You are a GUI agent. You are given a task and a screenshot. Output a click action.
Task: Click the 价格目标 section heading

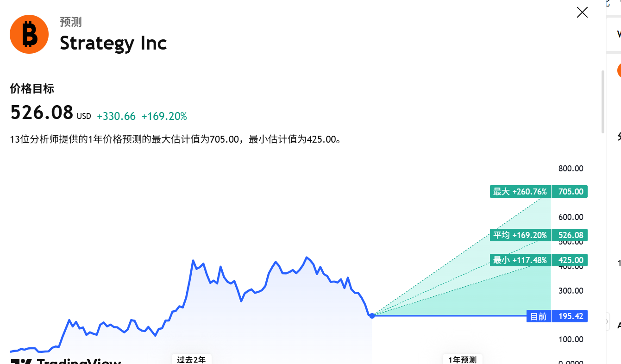(32, 88)
